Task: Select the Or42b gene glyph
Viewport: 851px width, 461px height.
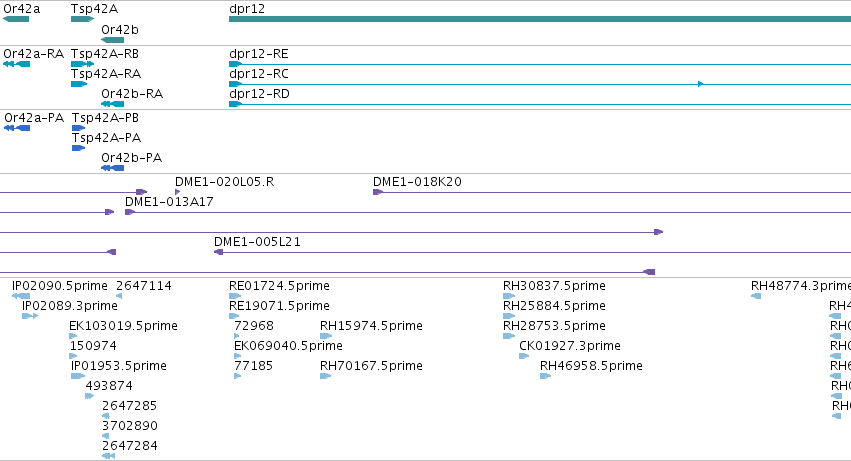Action: tap(112, 40)
